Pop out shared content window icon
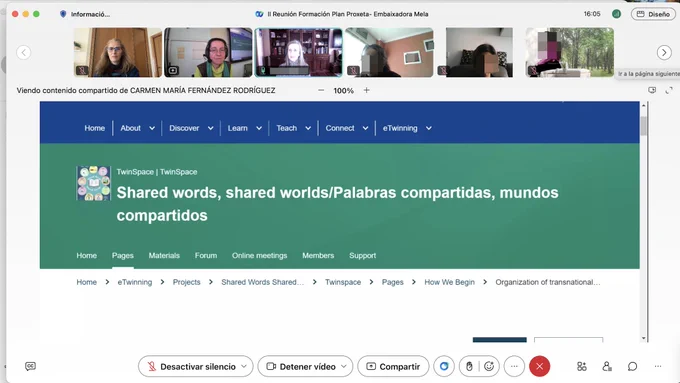Image resolution: width=680 pixels, height=383 pixels. tap(652, 90)
